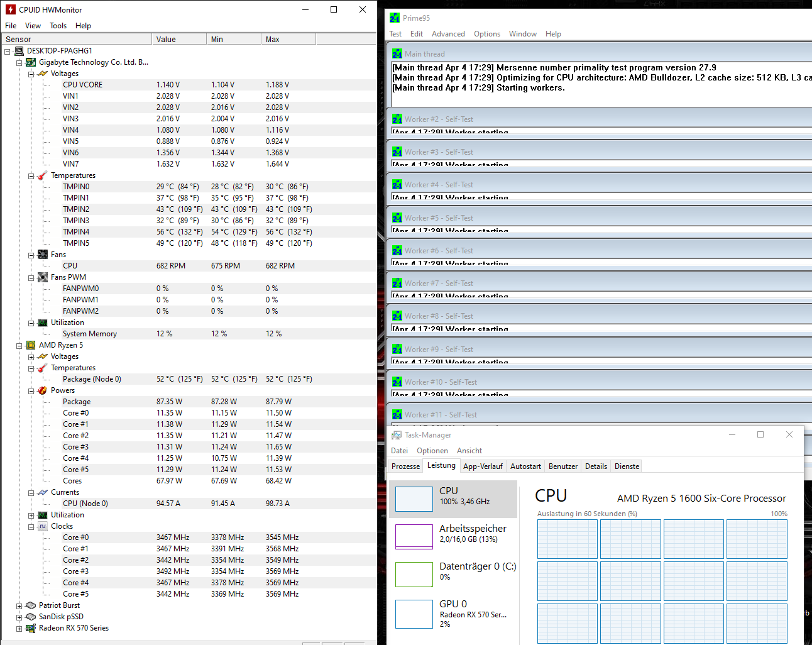The width and height of the screenshot is (812, 645).
Task: Collapse the AMD Ryzen 5 node
Action: point(19,345)
